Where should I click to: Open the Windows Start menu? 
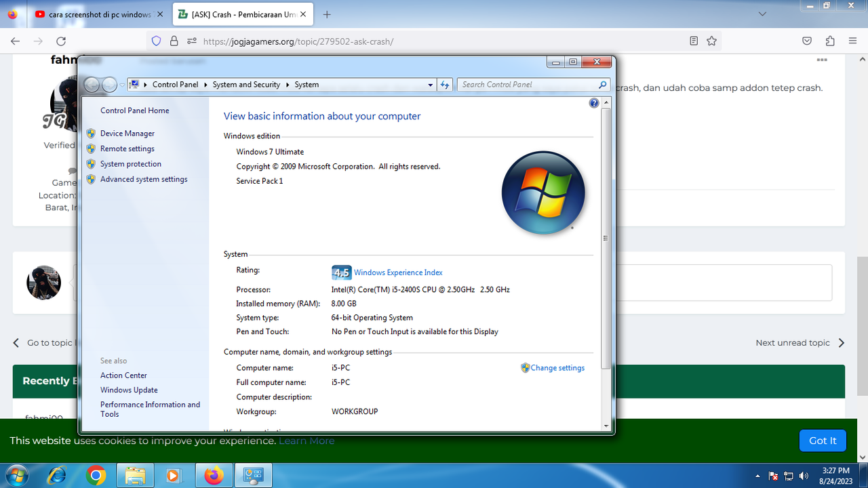click(x=16, y=476)
